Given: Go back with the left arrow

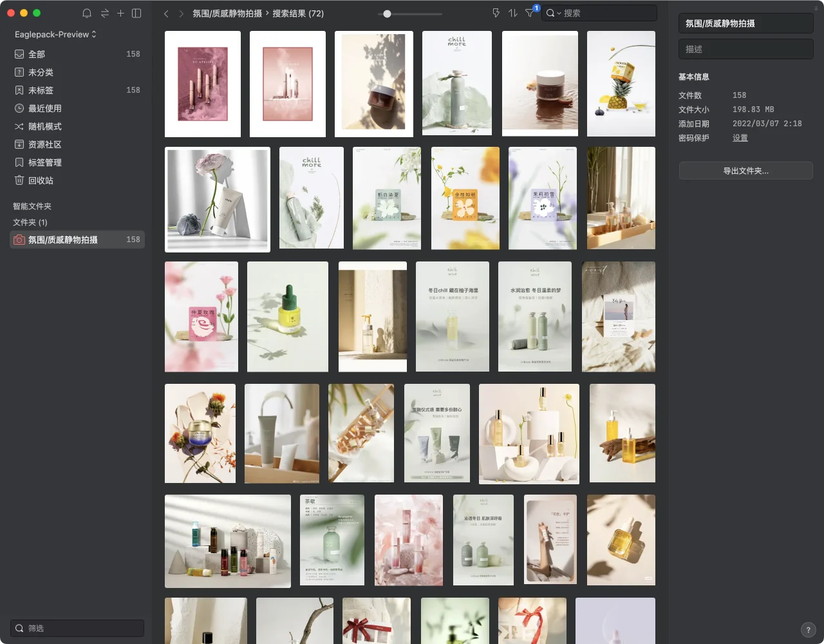Looking at the screenshot, I should (166, 14).
